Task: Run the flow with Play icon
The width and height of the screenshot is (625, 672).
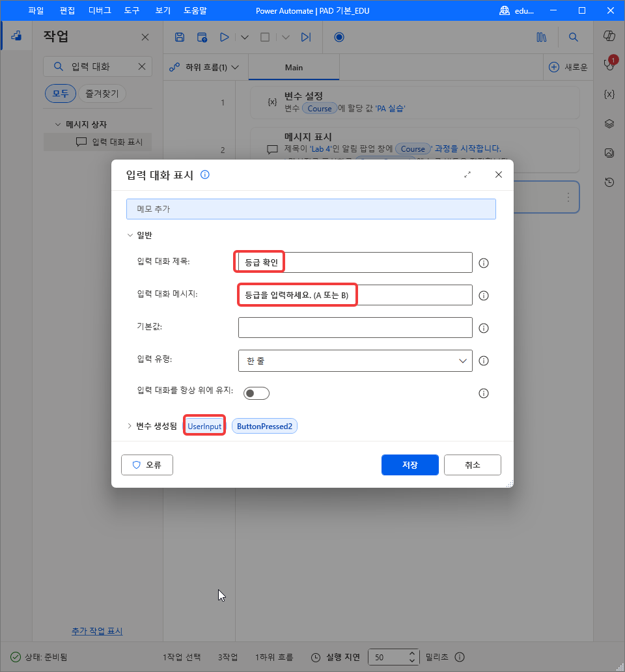Action: coord(224,37)
